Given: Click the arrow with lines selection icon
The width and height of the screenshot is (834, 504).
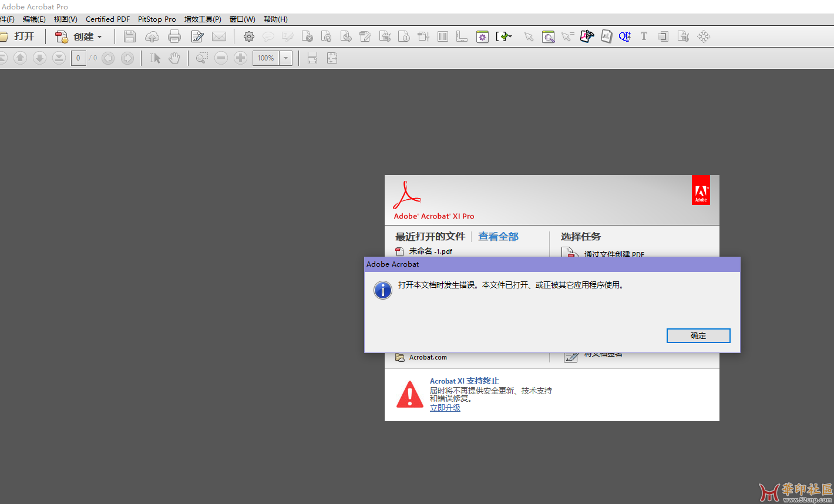Looking at the screenshot, I should point(567,36).
